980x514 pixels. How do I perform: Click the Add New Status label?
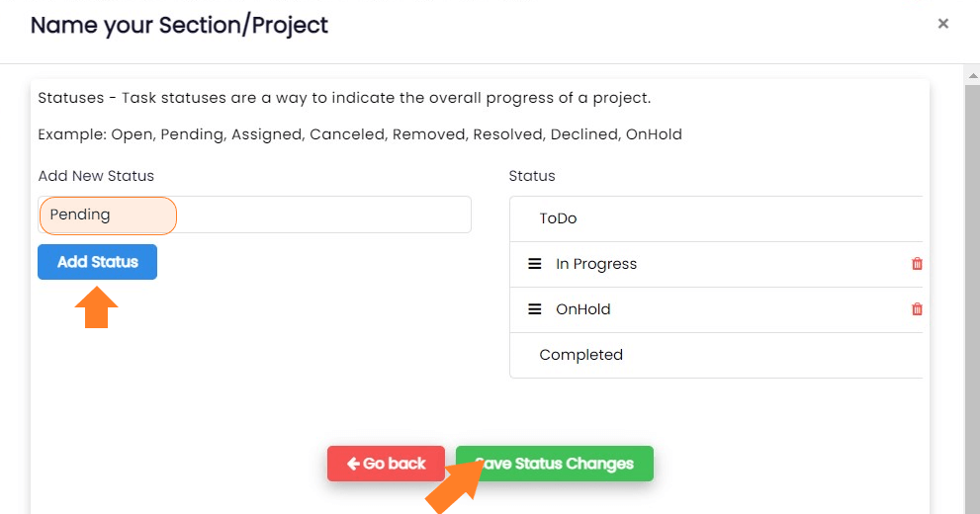[96, 176]
